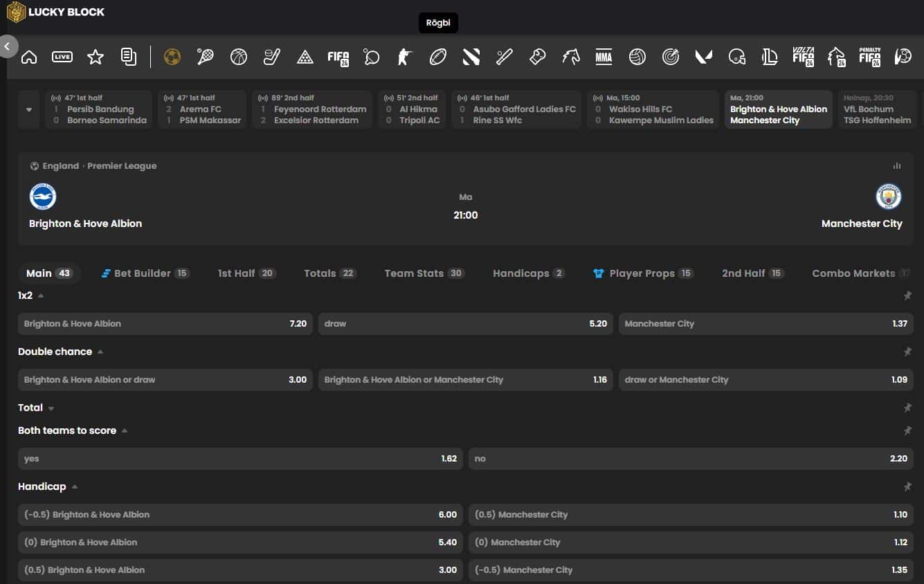
Task: Select the darts target icon
Action: point(671,57)
